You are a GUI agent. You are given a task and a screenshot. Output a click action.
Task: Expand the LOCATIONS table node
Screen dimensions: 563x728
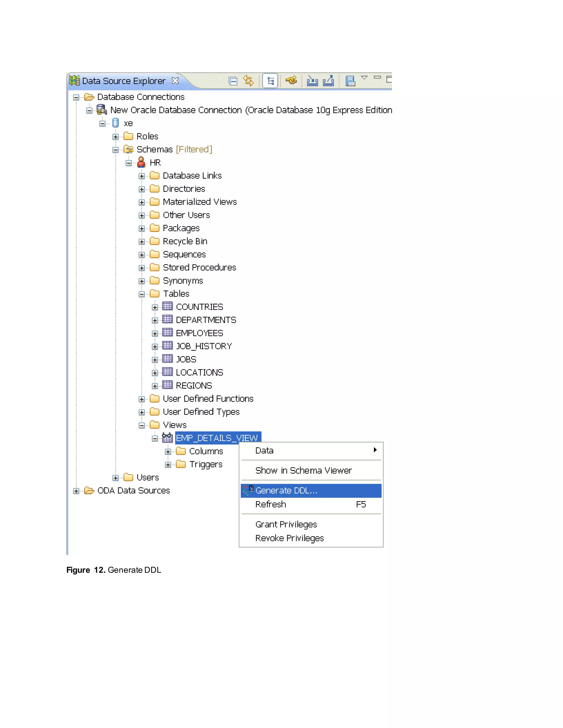point(155,373)
